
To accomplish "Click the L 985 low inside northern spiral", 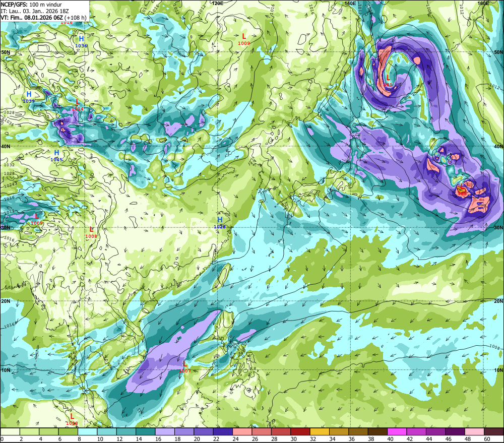I will pos(388,80).
